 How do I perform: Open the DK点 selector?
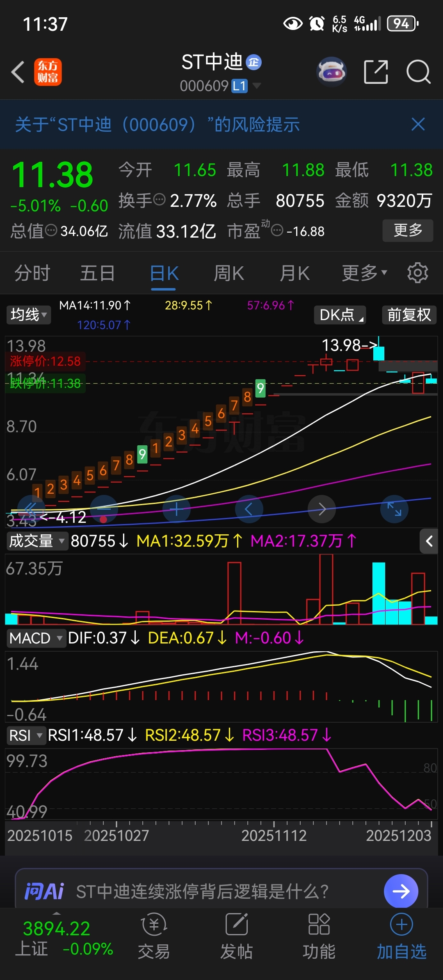(340, 315)
